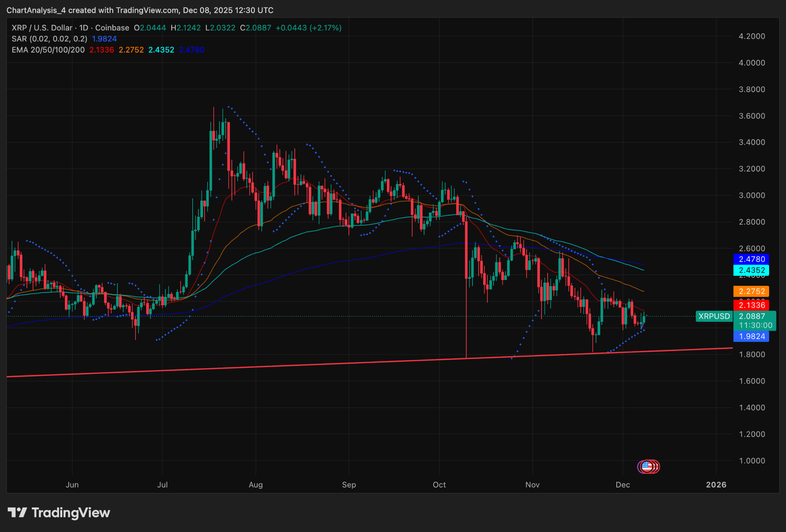786x532 pixels.
Task: Select the EMA 20/50/100/200 legend
Action: pyautogui.click(x=47, y=50)
